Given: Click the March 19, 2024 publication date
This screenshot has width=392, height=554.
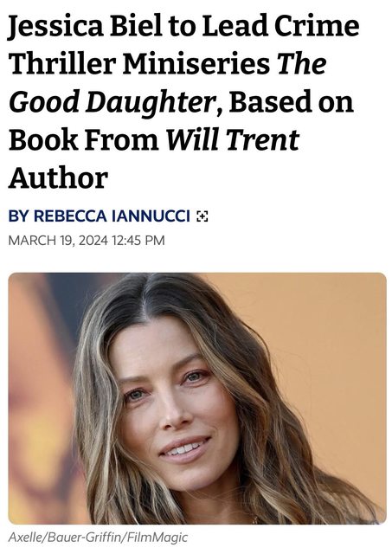Looking at the screenshot, I should [58, 241].
